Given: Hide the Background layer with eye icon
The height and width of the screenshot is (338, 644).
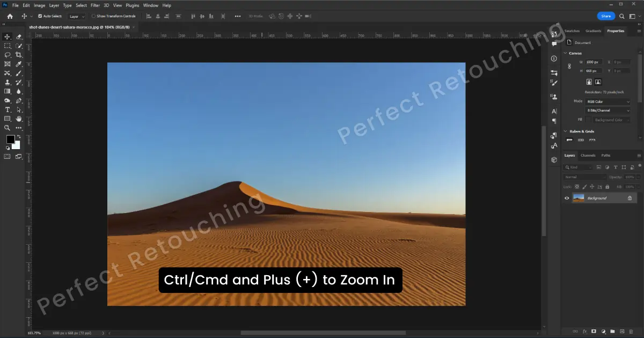Looking at the screenshot, I should pos(566,198).
